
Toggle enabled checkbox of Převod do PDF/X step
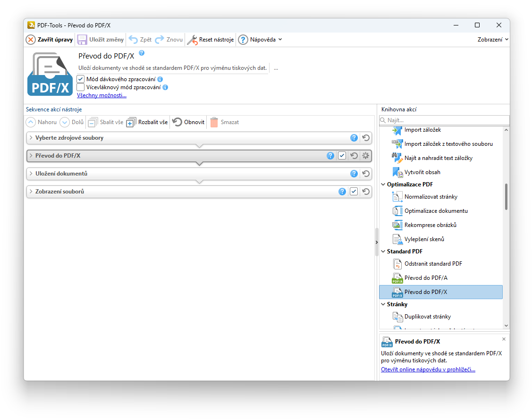click(342, 156)
